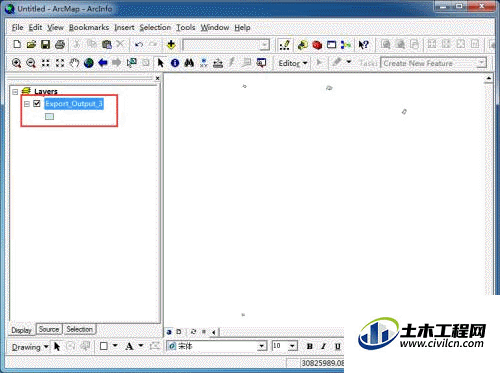500x373 pixels.
Task: Collapse the Layers data frame
Action: 15,91
